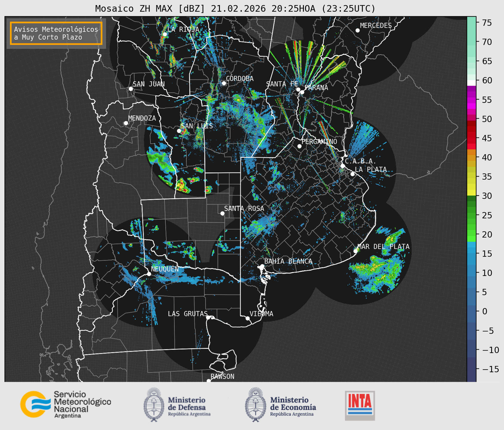Viewport: 504px width, 430px height.
Task: Click the Las Grutas city marker dot
Action: (208, 317)
